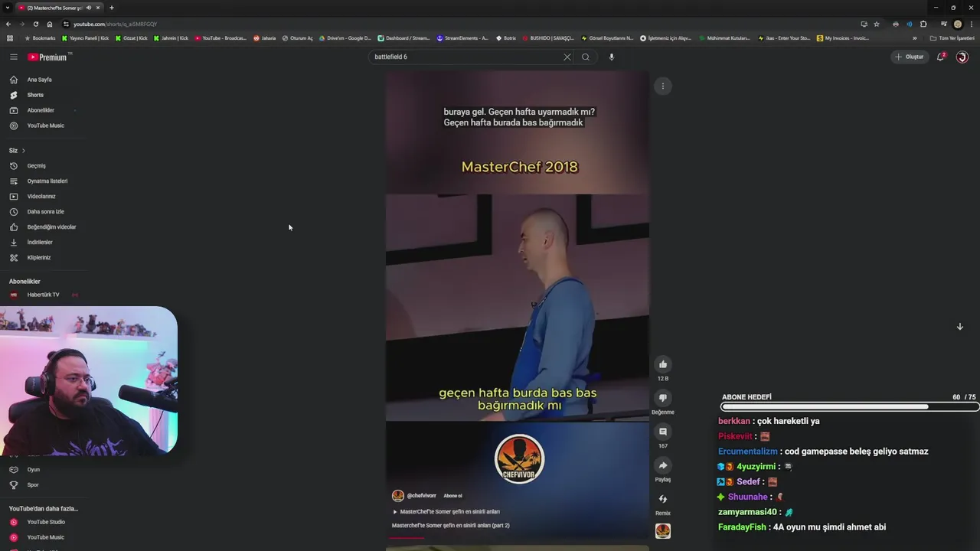
Task: Open the YouTube account avatar menu
Action: click(962, 57)
